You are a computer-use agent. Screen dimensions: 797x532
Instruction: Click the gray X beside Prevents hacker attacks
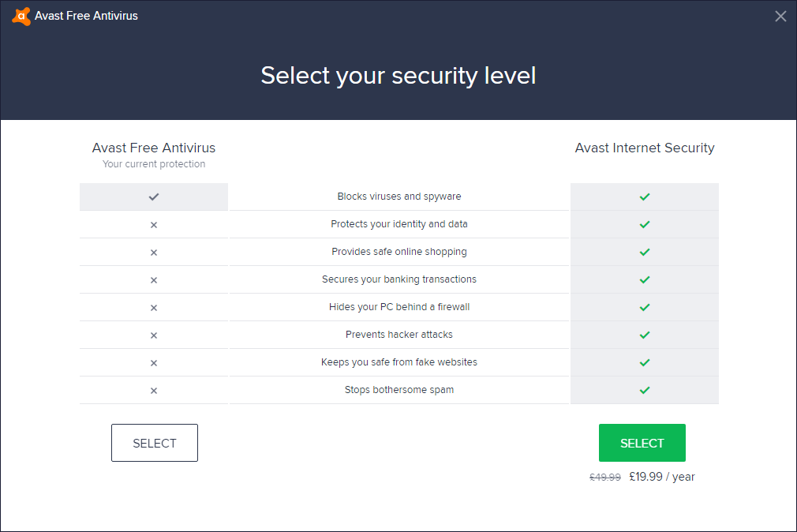154,335
